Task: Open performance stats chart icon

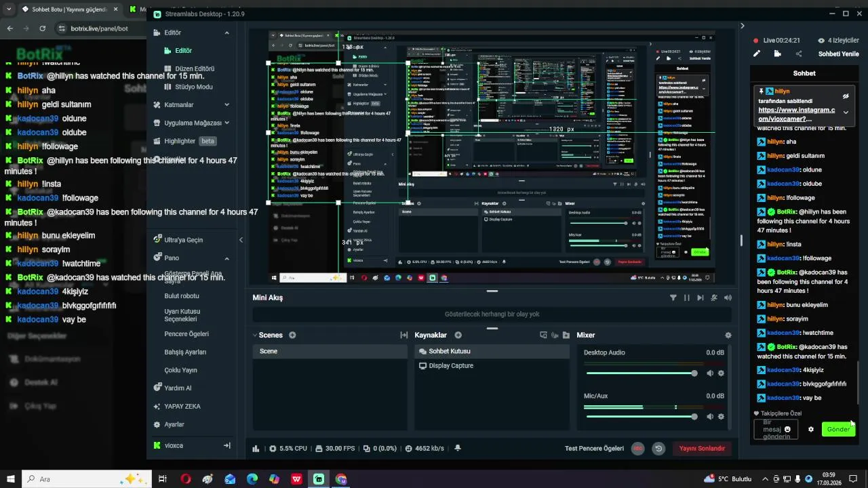Action: click(256, 448)
